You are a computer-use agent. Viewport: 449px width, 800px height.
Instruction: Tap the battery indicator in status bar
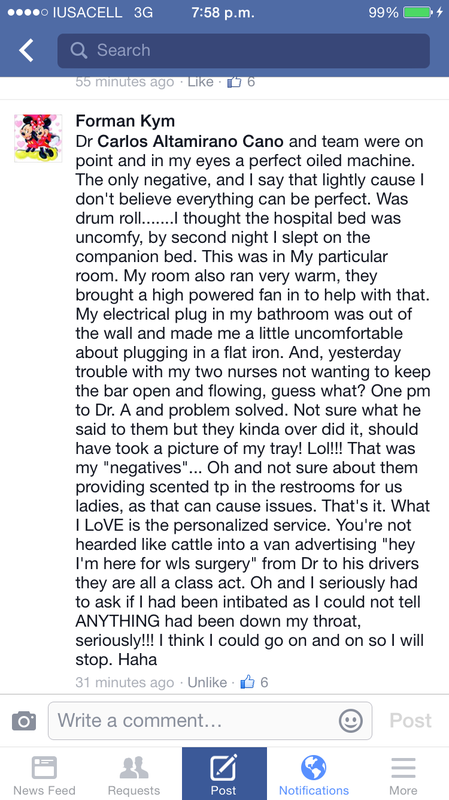[418, 13]
